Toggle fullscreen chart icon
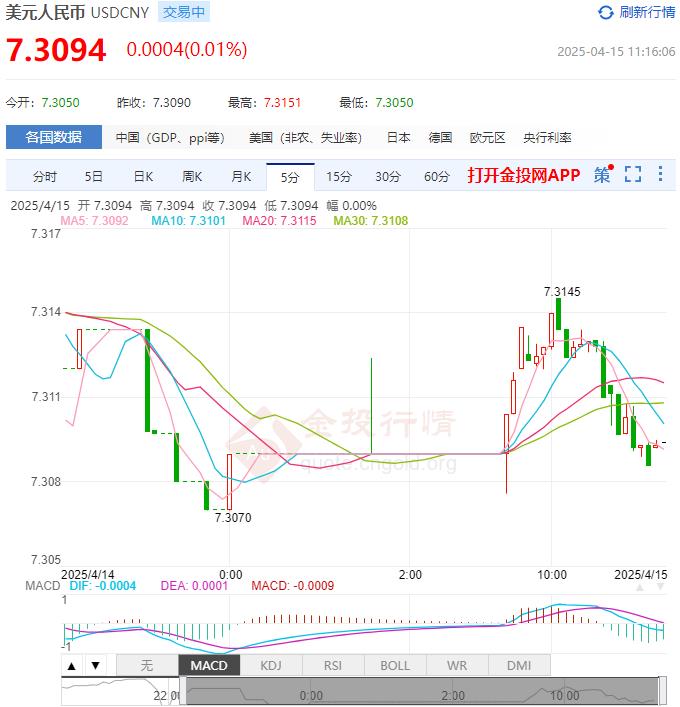The image size is (680, 707). (633, 174)
